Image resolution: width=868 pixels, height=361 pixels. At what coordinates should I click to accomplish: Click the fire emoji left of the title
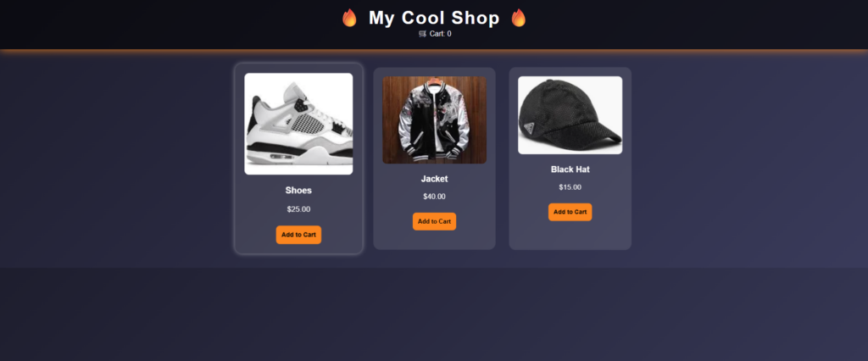point(349,18)
